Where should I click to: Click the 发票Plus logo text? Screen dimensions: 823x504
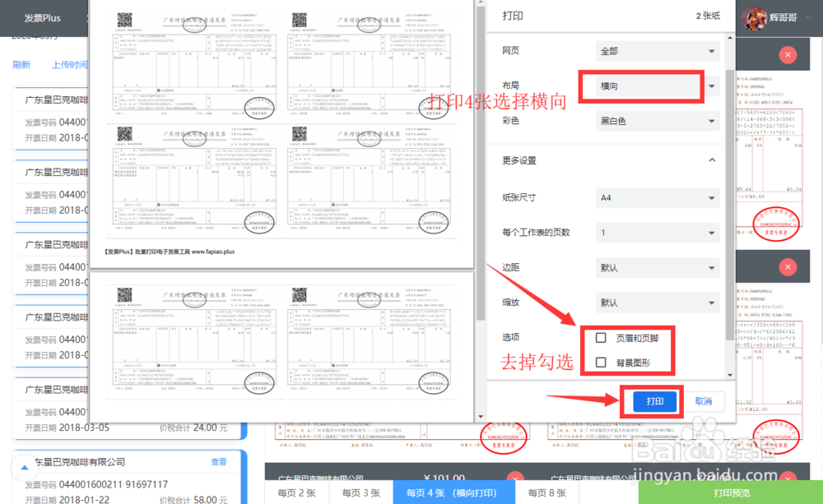[43, 18]
